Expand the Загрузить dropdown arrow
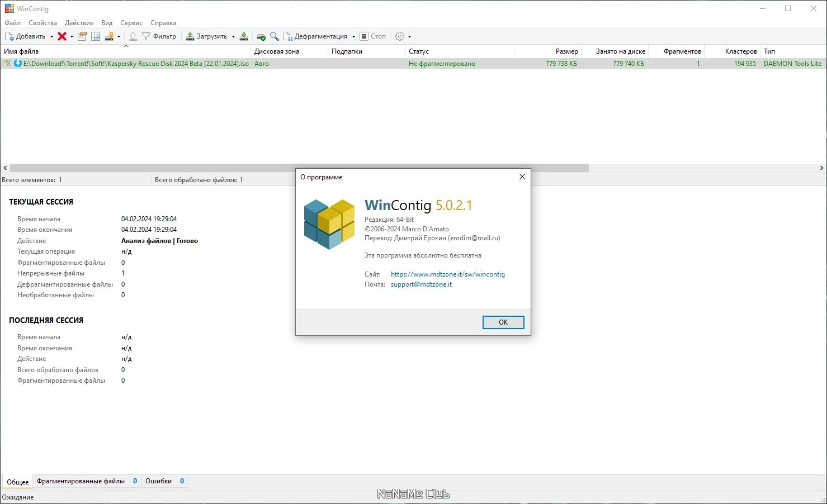The width and height of the screenshot is (827, 504). click(233, 37)
